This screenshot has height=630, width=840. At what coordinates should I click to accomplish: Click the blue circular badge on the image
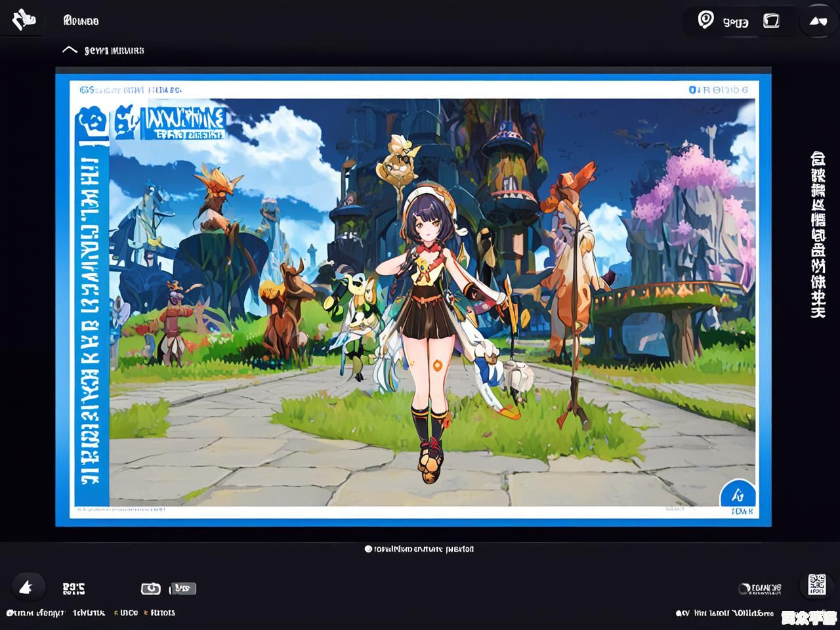coord(738,495)
